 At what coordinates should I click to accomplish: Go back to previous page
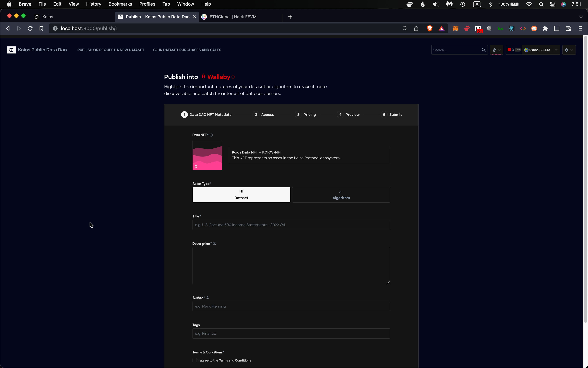coord(8,28)
